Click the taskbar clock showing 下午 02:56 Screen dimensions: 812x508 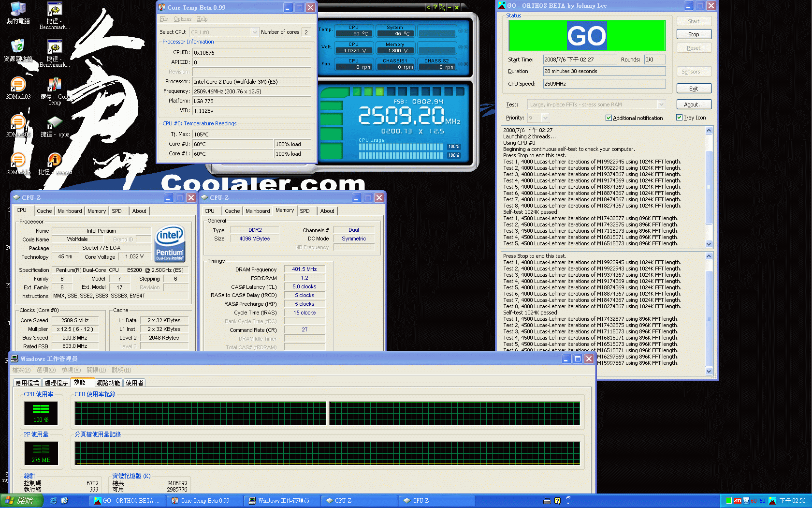[x=793, y=501]
